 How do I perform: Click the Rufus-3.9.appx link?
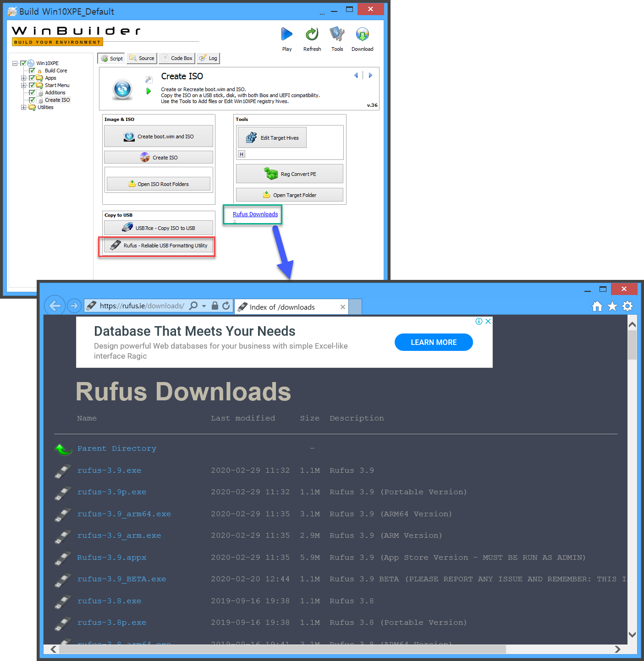(x=112, y=557)
